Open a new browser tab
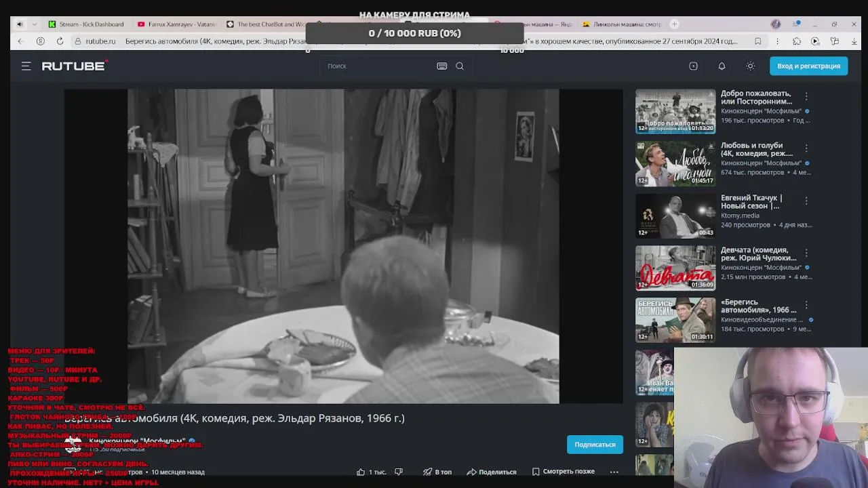Screen dimensions: 868x488 (674, 24)
